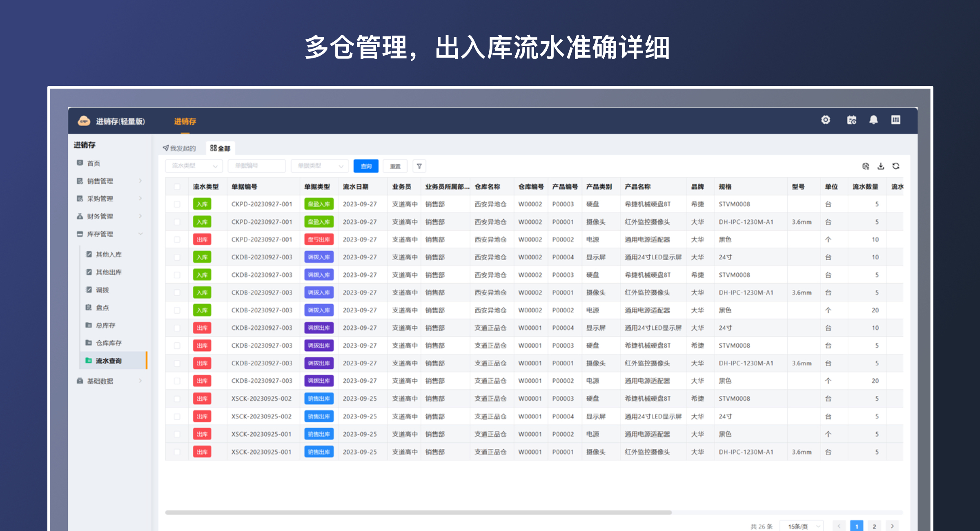980x531 pixels.
Task: Check the select-all checkbox in table header
Action: pos(177,186)
